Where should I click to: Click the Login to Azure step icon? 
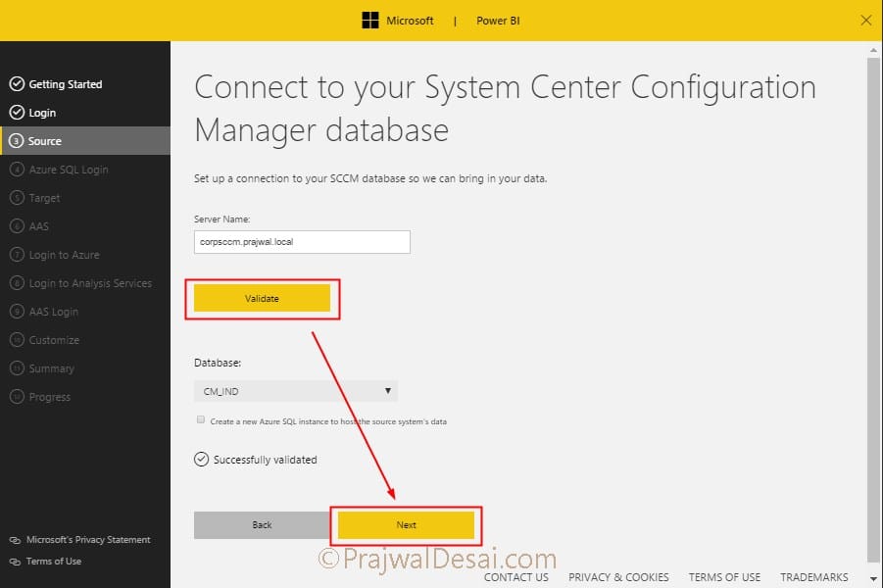tap(17, 255)
